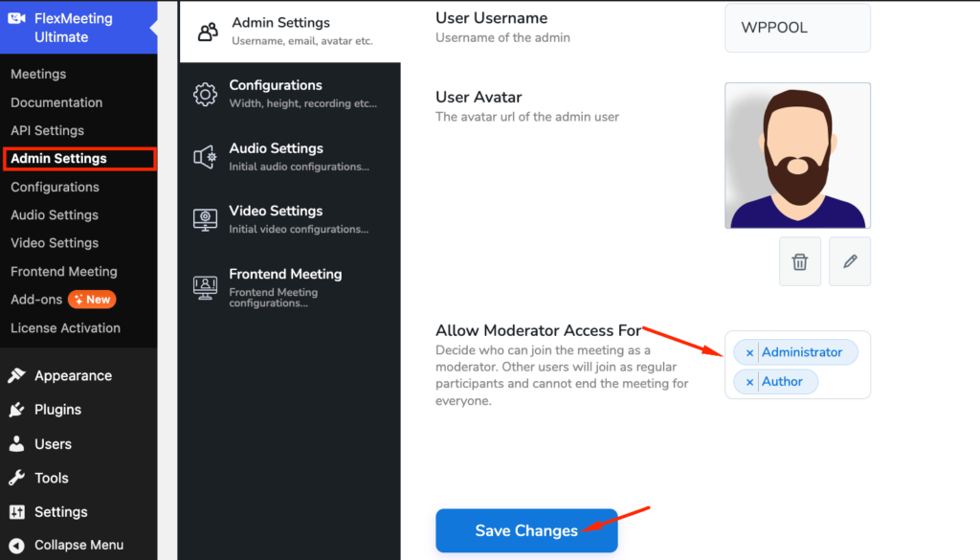
Task: Click Save Changes button
Action: pos(527,530)
